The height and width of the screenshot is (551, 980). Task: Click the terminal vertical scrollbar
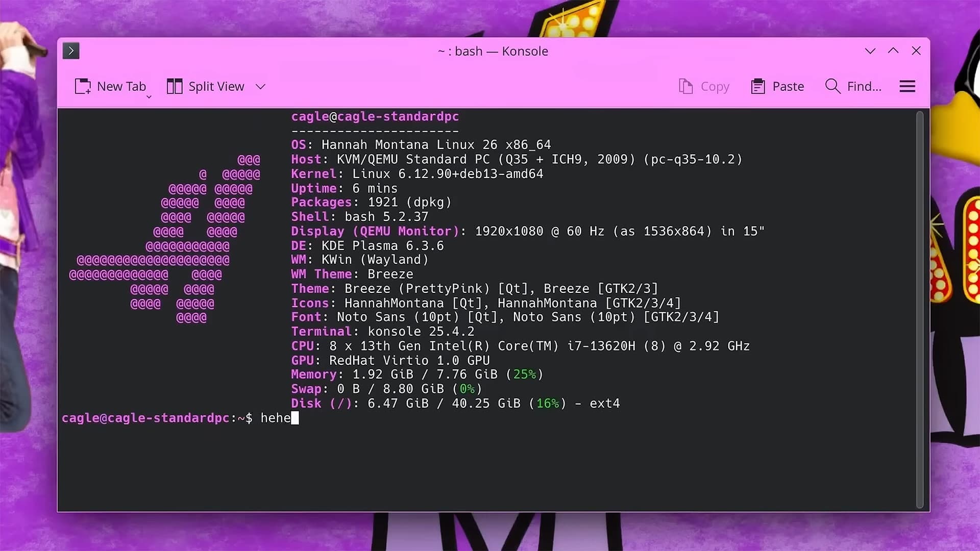point(920,310)
